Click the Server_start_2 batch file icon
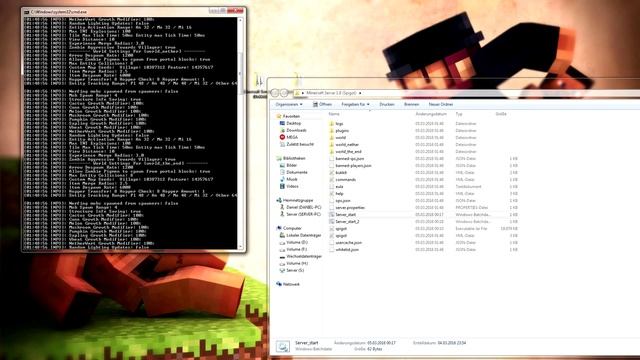This screenshot has width=640, height=360. [331, 221]
